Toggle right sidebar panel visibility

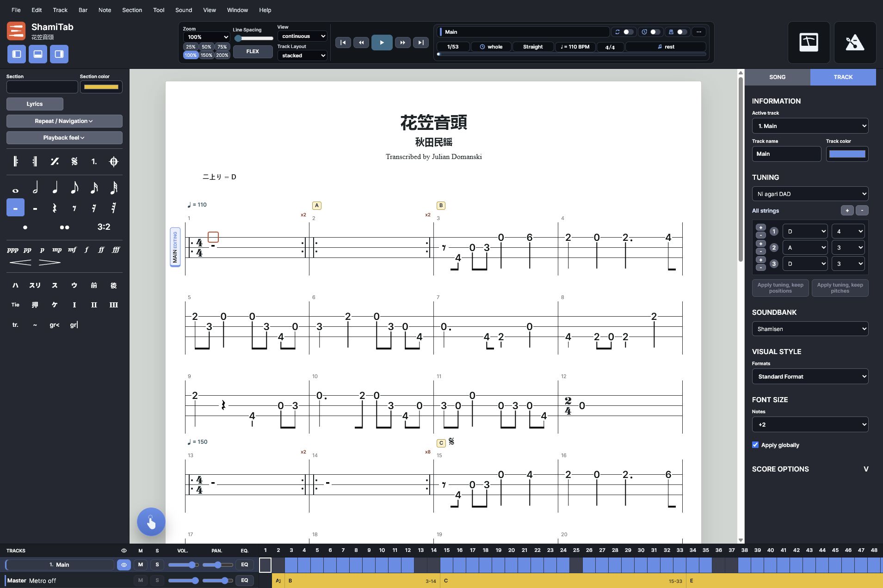(59, 54)
